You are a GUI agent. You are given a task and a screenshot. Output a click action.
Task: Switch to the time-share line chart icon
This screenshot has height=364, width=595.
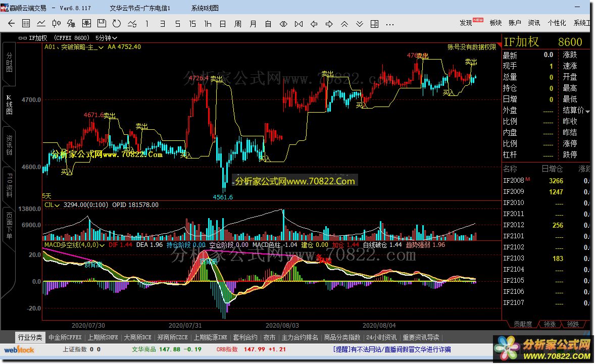click(x=41, y=24)
